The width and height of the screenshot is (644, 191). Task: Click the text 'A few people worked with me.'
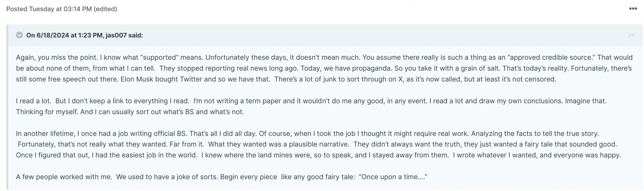tap(64, 177)
